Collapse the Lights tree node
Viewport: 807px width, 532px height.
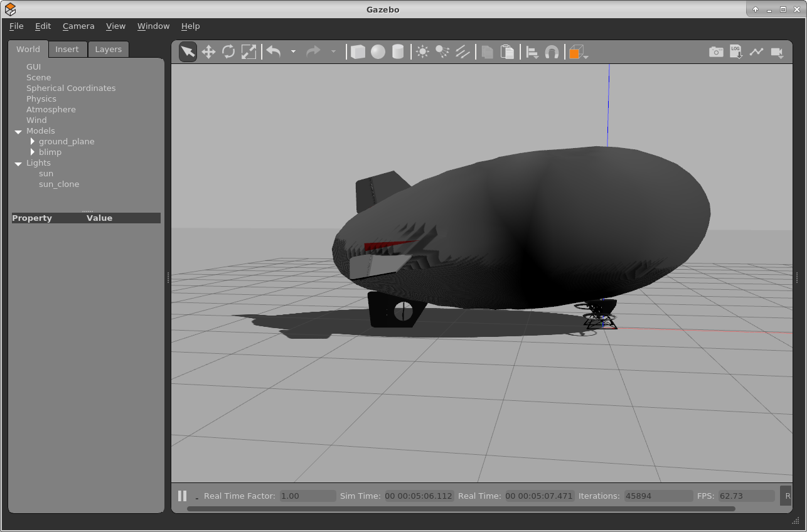click(18, 163)
